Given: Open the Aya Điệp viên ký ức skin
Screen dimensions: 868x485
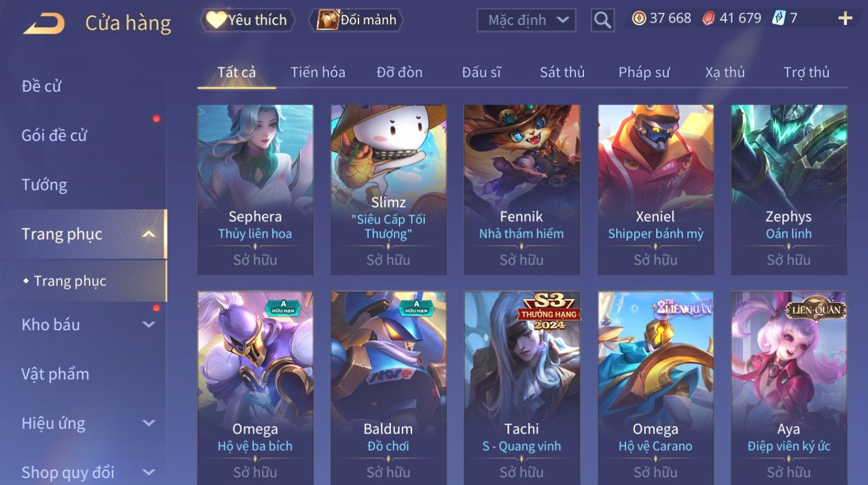Looking at the screenshot, I should pyautogui.click(x=788, y=388).
